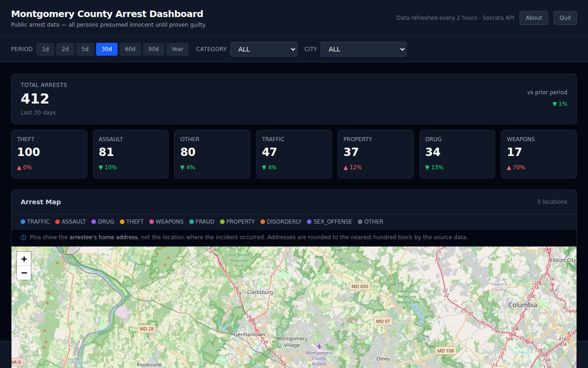Click the WEAPONS stat card showing 17
The width and height of the screenshot is (588, 368).
click(539, 154)
